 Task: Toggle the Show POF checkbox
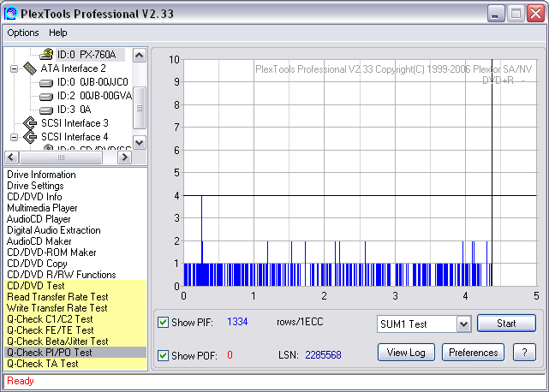164,355
